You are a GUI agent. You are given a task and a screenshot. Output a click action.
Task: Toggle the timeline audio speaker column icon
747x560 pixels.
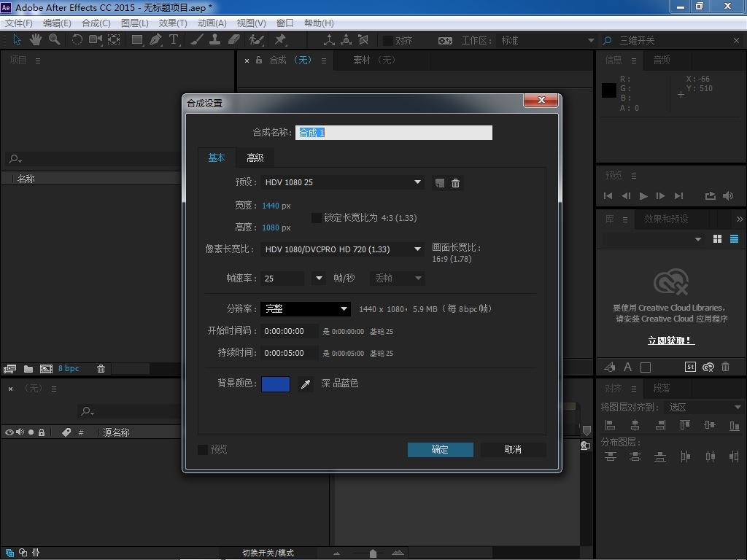pos(20,432)
